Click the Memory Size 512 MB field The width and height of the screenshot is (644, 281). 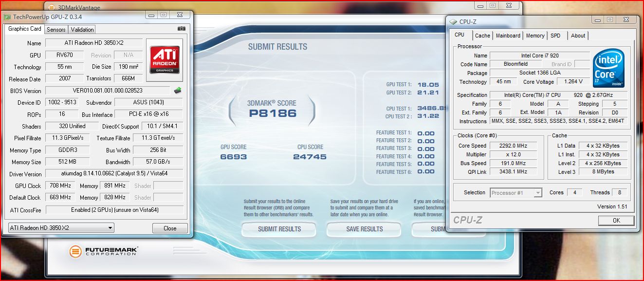pos(68,162)
